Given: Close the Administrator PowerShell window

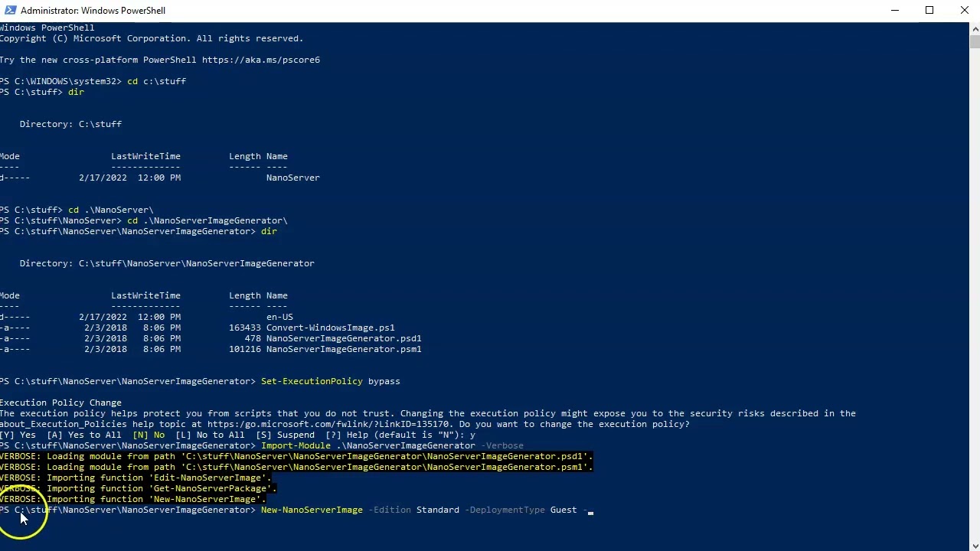Looking at the screenshot, I should [x=964, y=10].
